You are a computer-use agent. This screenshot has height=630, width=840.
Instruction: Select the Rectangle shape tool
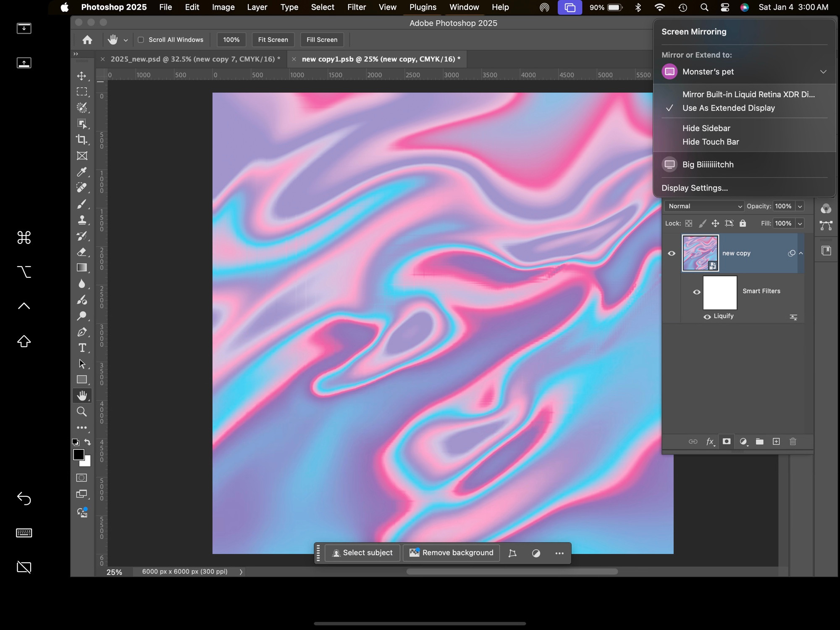click(x=82, y=380)
